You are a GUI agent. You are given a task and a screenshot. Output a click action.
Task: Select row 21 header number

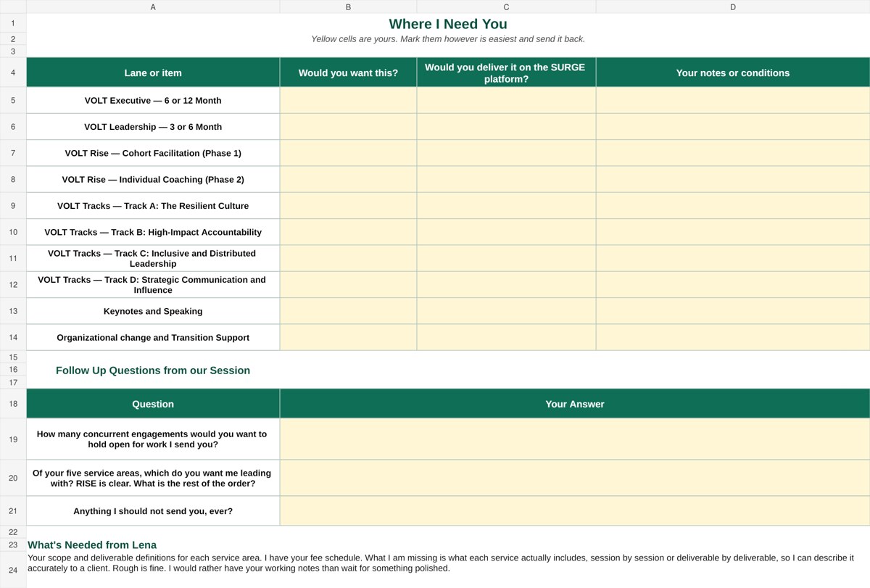[13, 510]
